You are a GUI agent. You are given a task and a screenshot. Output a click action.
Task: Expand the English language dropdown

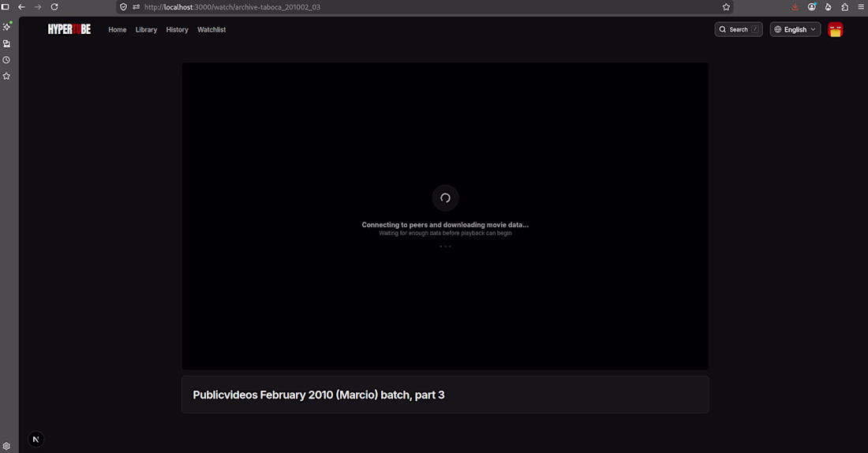(x=795, y=29)
